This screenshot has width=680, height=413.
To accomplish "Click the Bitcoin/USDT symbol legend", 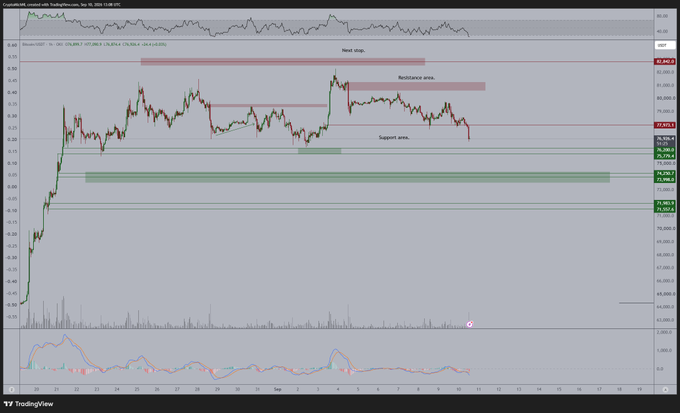I will pos(42,44).
